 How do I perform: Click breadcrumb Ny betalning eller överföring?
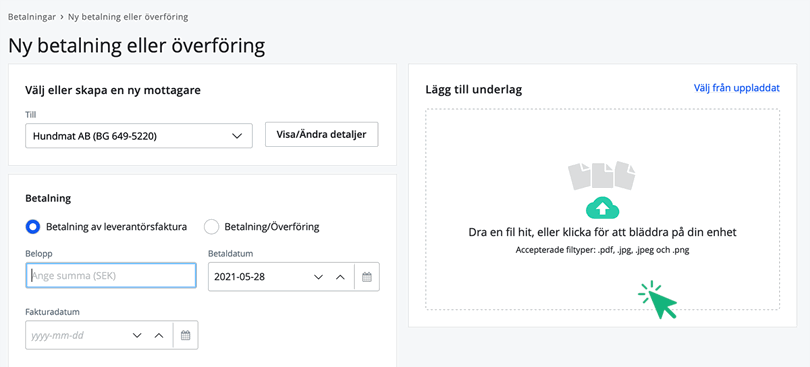(128, 17)
